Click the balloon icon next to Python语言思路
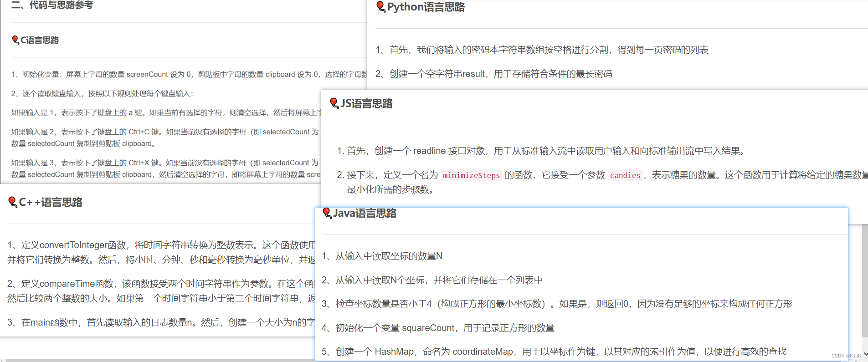The width and height of the screenshot is (868, 362). (381, 7)
